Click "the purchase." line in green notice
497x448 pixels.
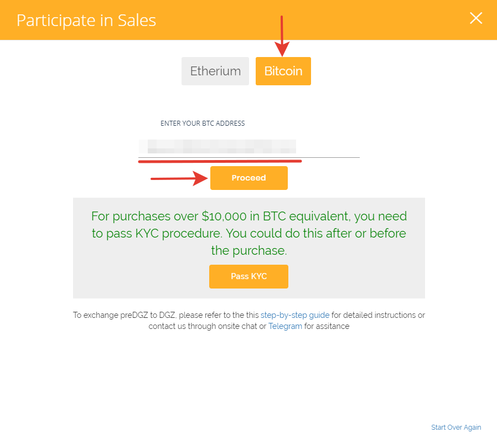pyautogui.click(x=249, y=250)
